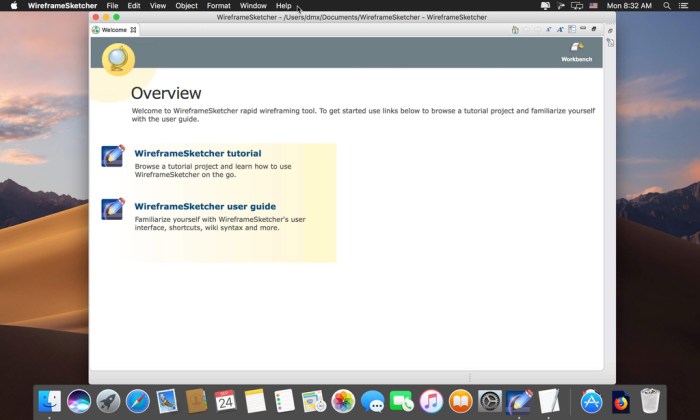Image resolution: width=700 pixels, height=420 pixels.
Task: Open the View menu
Action: tap(158, 6)
